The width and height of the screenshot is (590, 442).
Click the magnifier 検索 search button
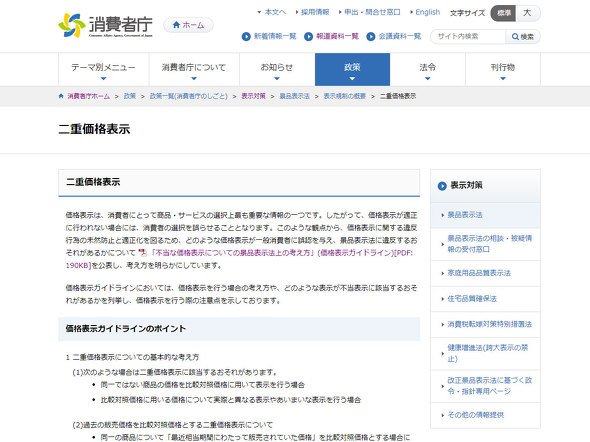pos(523,36)
